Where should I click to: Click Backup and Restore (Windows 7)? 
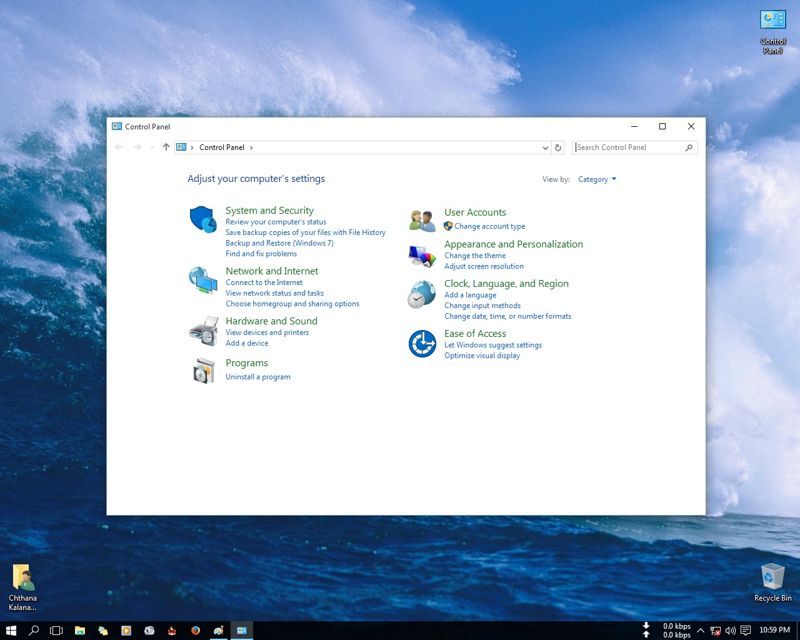tap(279, 243)
